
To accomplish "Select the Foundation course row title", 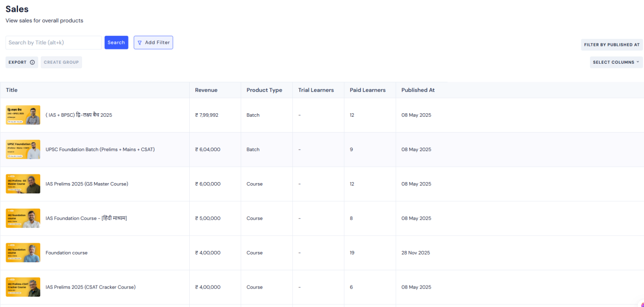I will (x=66, y=253).
